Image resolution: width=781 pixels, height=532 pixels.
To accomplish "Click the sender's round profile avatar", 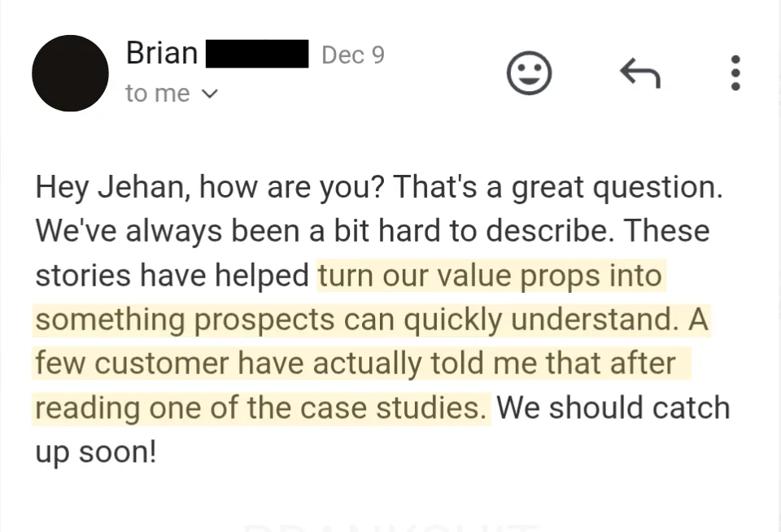I will (70, 73).
